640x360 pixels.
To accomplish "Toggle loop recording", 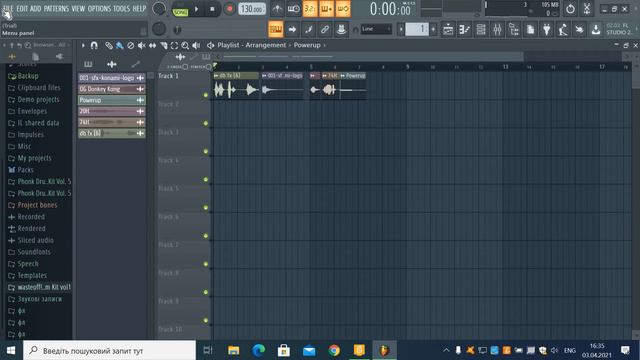I will click(343, 9).
